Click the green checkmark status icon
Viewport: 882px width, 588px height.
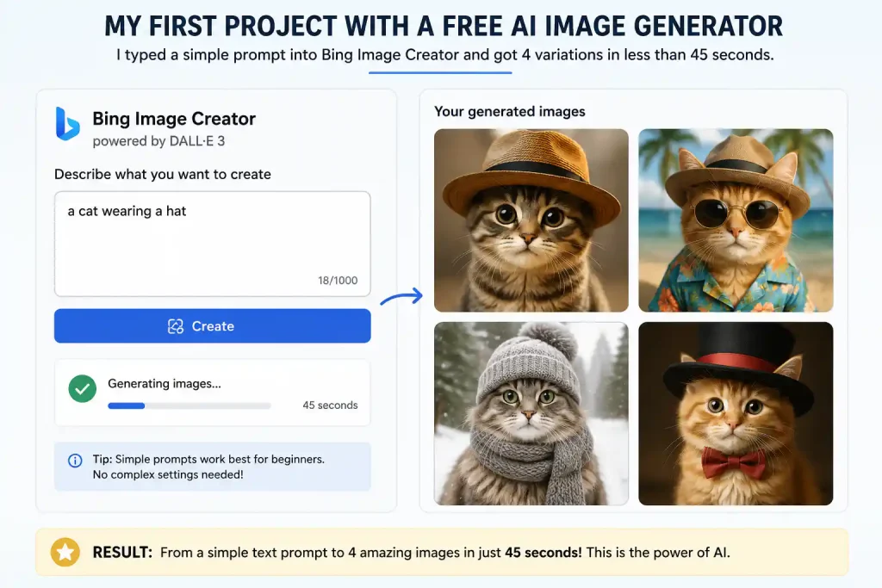(82, 389)
